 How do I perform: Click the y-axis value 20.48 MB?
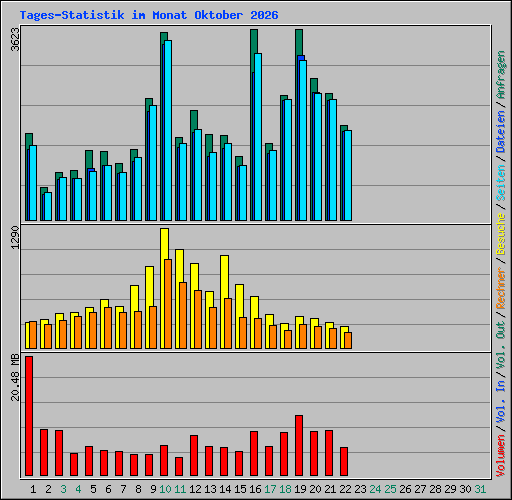(x=15, y=377)
